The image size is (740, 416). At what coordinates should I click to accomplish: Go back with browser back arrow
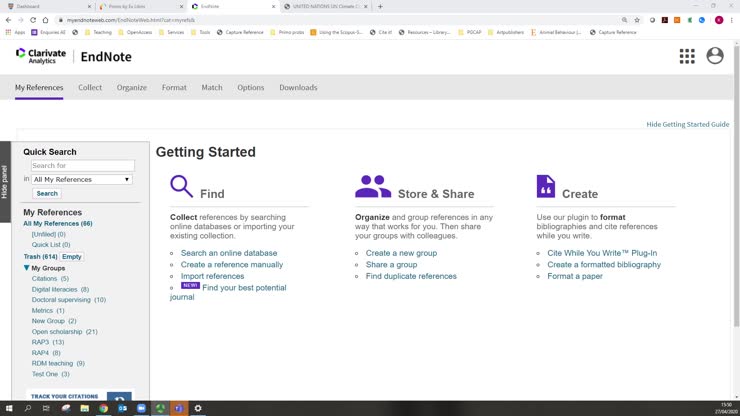8,20
